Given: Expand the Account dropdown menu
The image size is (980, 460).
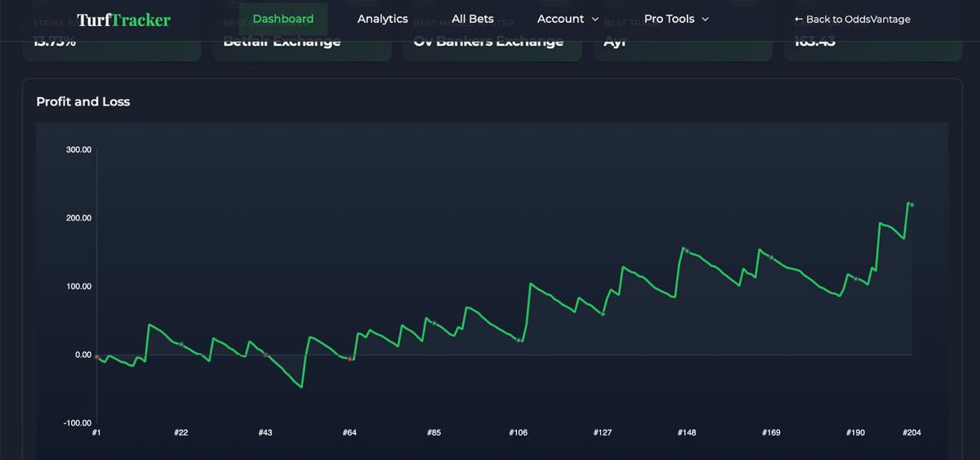Looking at the screenshot, I should (568, 19).
